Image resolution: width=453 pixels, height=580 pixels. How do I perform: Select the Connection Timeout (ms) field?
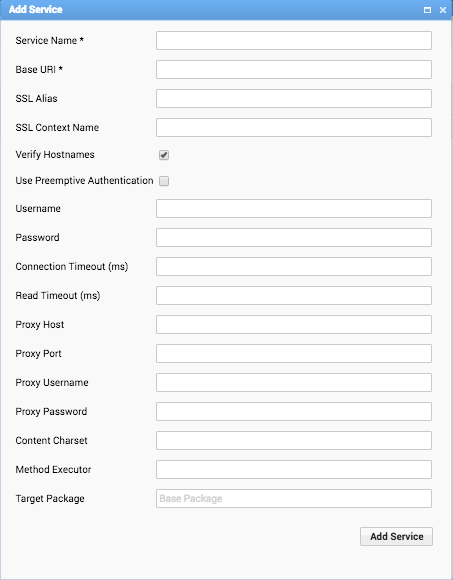click(x=294, y=266)
